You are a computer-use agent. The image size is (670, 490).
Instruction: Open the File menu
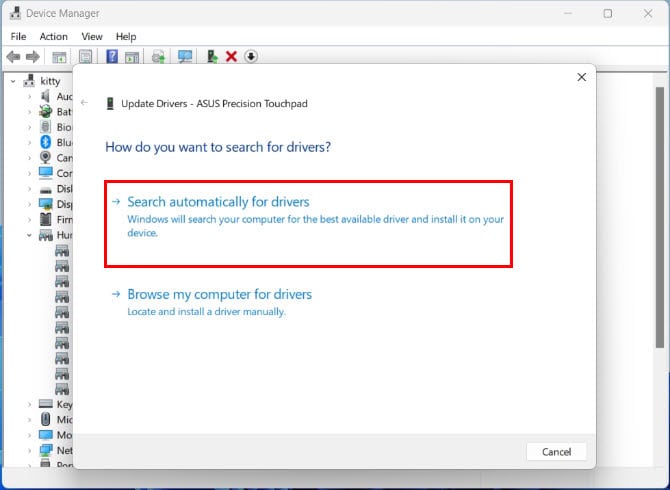pos(18,37)
